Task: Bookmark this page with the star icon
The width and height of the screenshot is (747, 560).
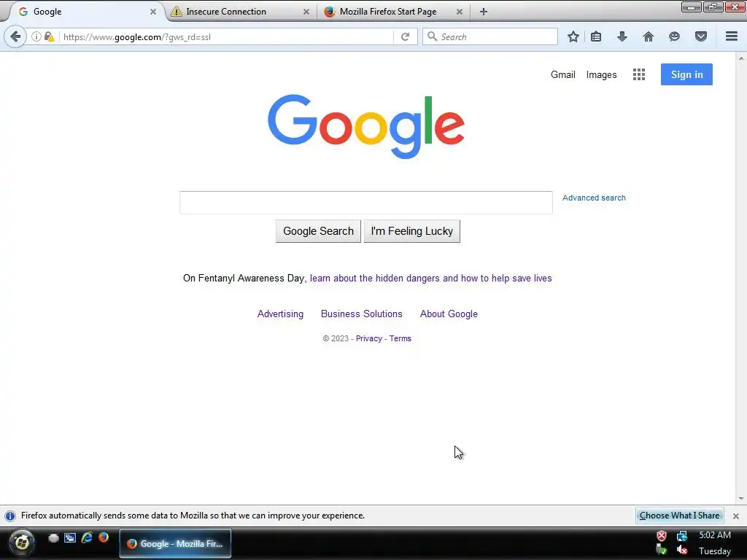Action: coord(573,36)
